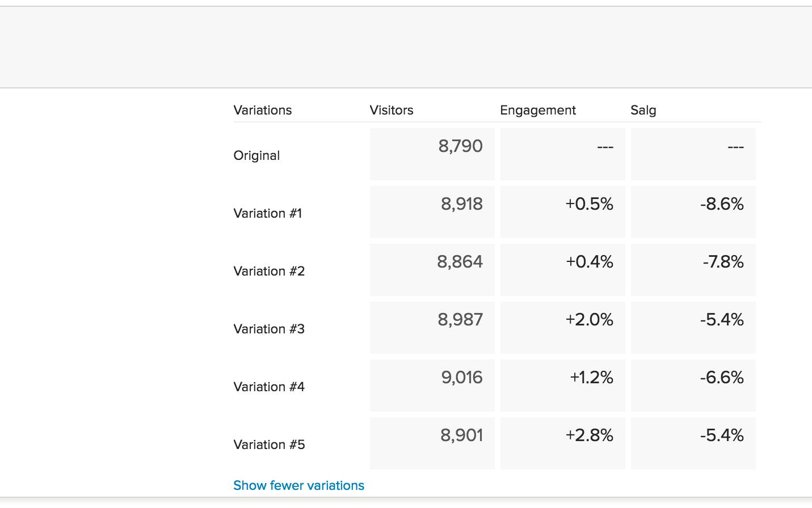The height and width of the screenshot is (508, 812).
Task: Click the 8,790 visitors cell for Original
Action: pyautogui.click(x=432, y=154)
